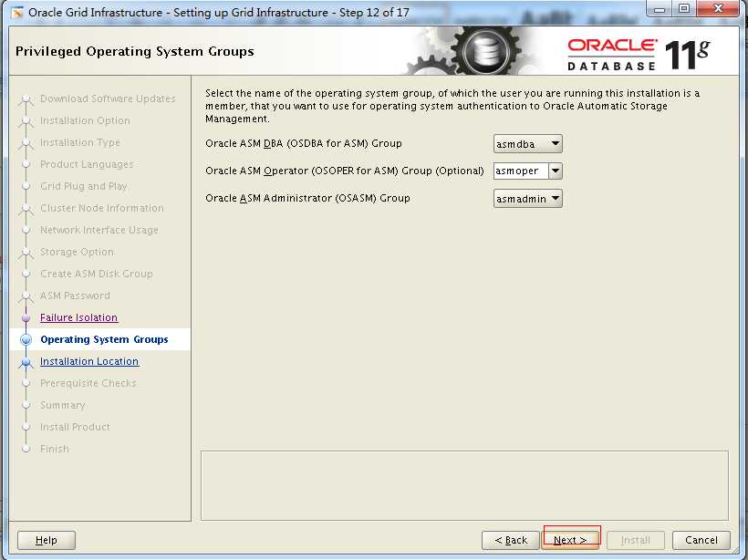Click the disabled Install button

point(636,540)
